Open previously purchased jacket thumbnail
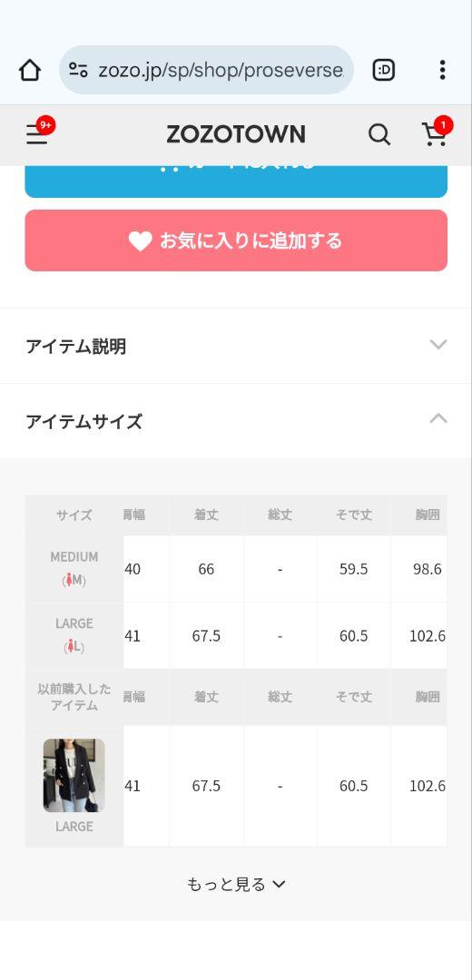 pyautogui.click(x=74, y=775)
